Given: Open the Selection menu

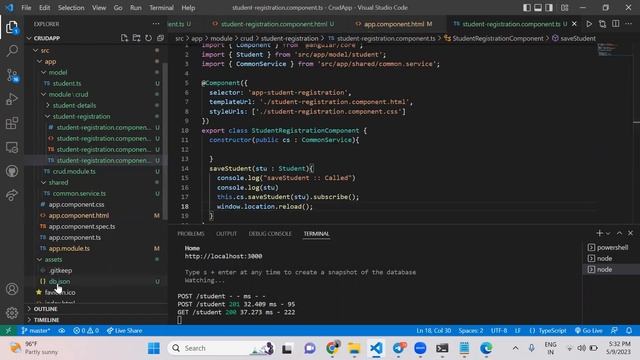Looking at the screenshot, I should coord(71,8).
